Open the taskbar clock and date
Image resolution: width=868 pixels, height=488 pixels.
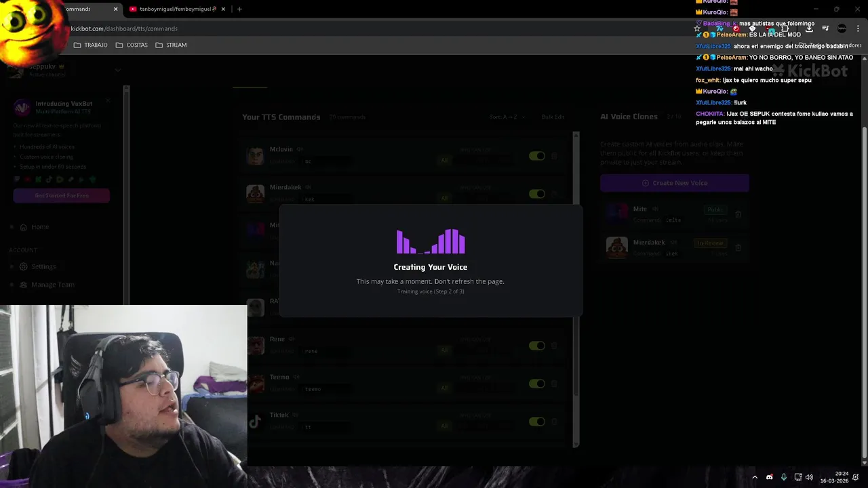835,477
